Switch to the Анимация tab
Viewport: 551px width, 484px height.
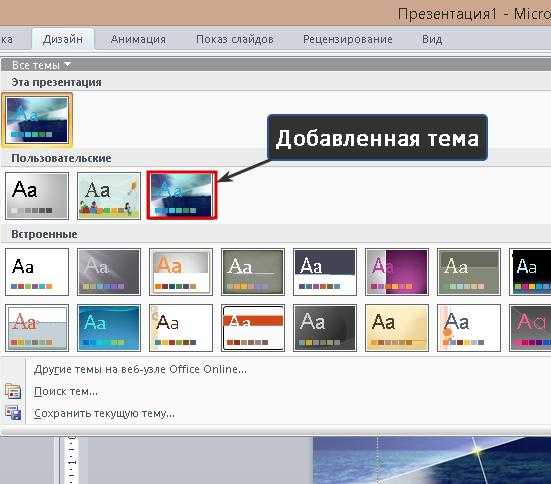coord(138,39)
